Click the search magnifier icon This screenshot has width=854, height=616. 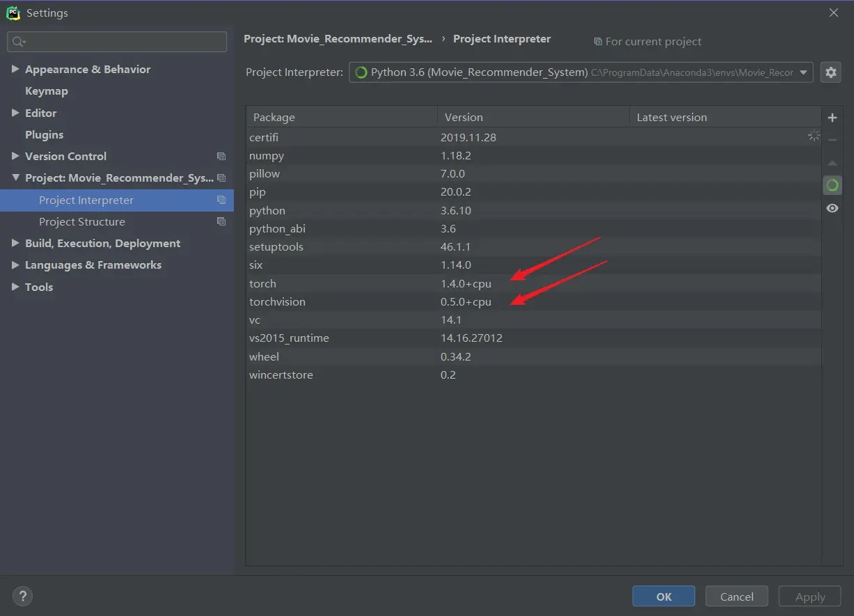18,42
